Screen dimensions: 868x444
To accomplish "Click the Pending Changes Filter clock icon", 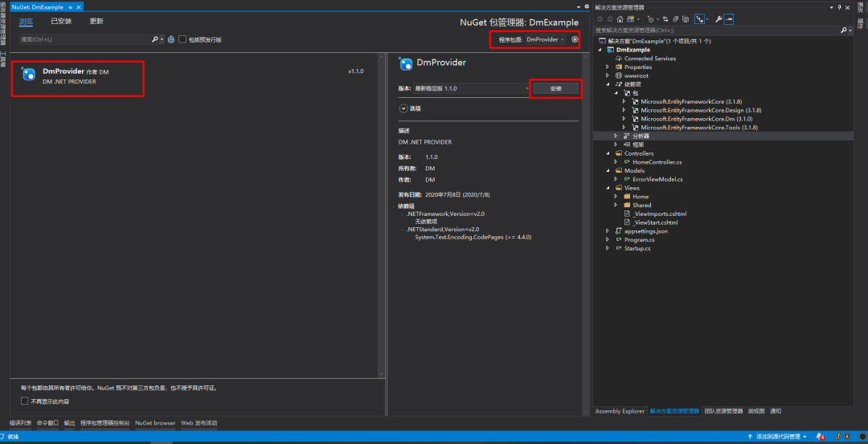I will pos(650,18).
